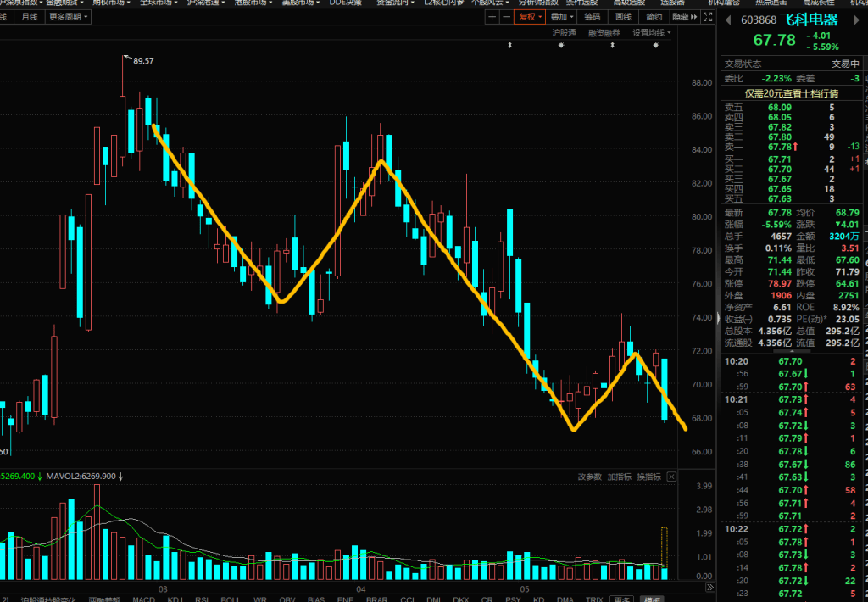Screen dimensions: 868x602
Task: Go to the next stock with the right arrow
Action: 857,20
